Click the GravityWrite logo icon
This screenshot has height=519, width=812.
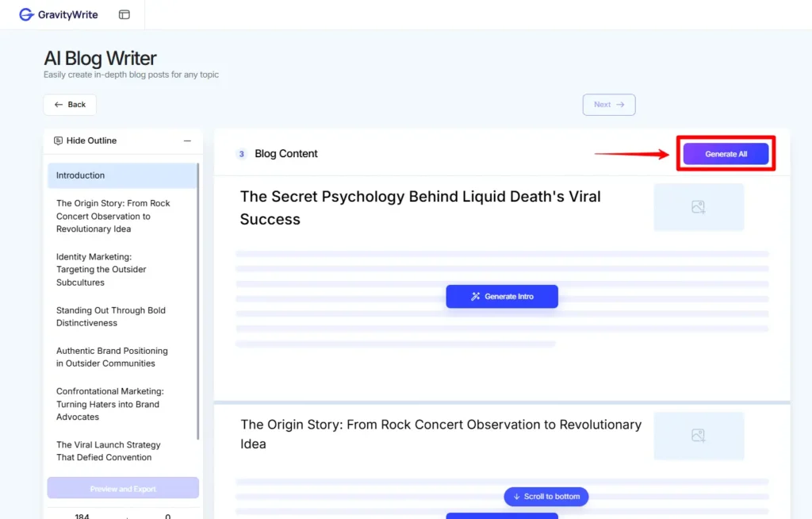click(25, 14)
